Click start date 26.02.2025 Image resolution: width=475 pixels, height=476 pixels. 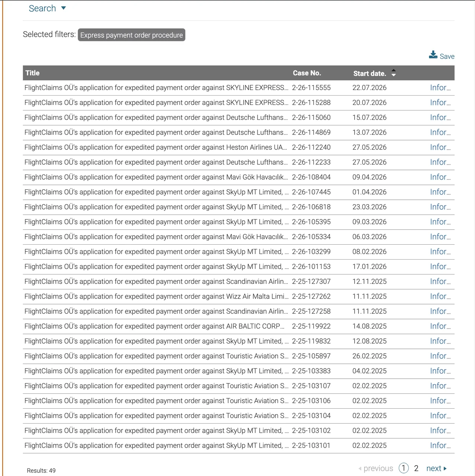click(x=369, y=356)
